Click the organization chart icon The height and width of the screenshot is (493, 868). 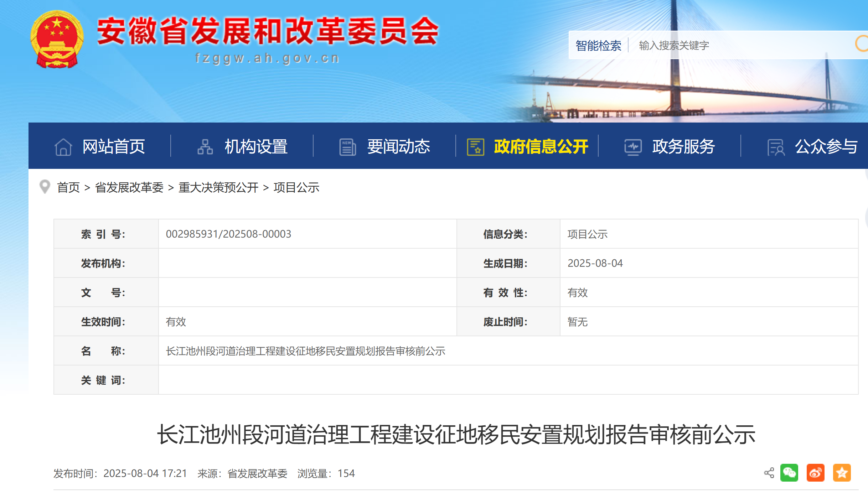[x=205, y=147]
